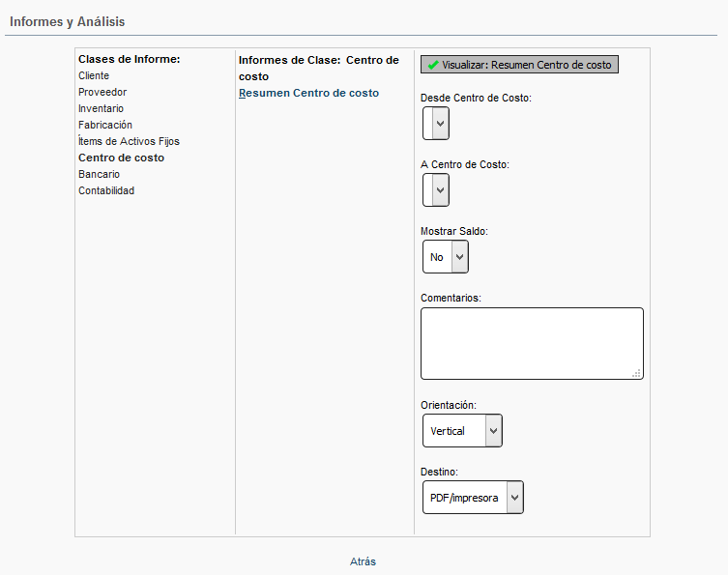Select the Proveedor report class

102,92
